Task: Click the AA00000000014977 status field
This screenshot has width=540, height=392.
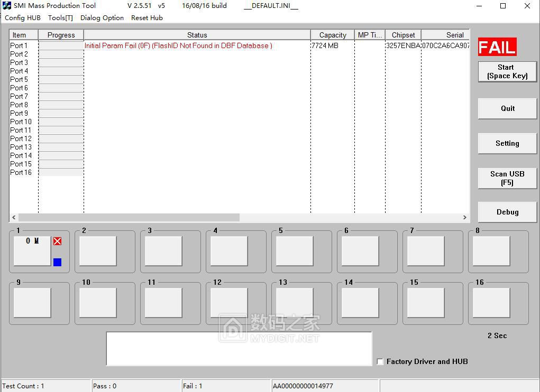Action: 325,386
